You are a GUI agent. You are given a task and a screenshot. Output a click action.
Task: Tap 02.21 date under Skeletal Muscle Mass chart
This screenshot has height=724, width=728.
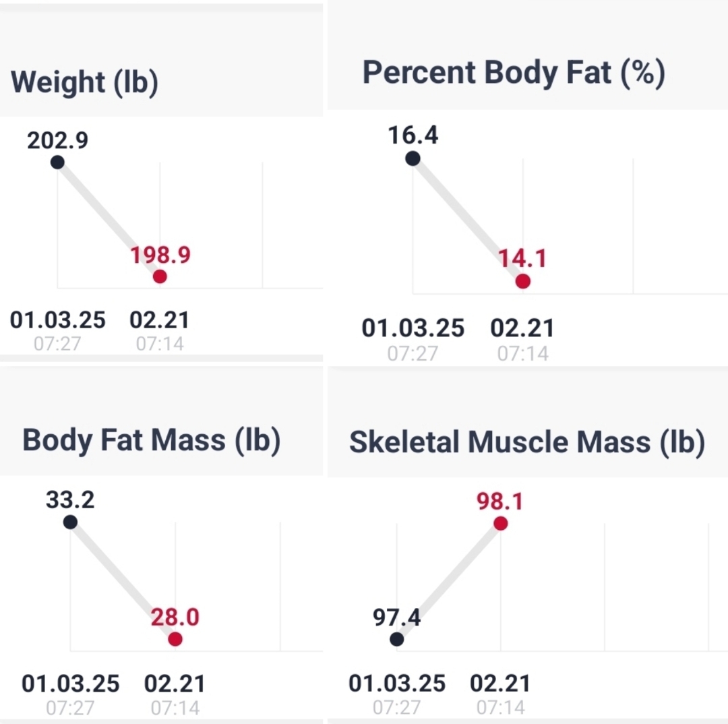point(500,684)
